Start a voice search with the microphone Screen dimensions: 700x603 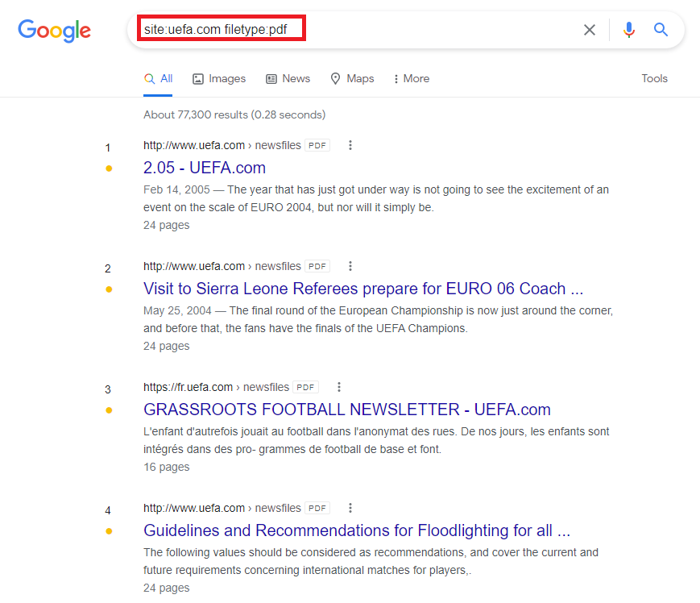628,29
